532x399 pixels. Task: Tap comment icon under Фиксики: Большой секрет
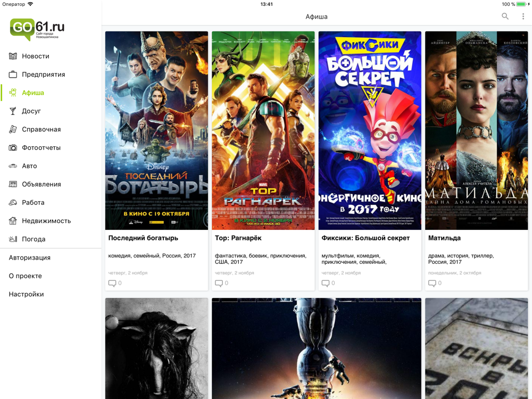click(x=326, y=283)
